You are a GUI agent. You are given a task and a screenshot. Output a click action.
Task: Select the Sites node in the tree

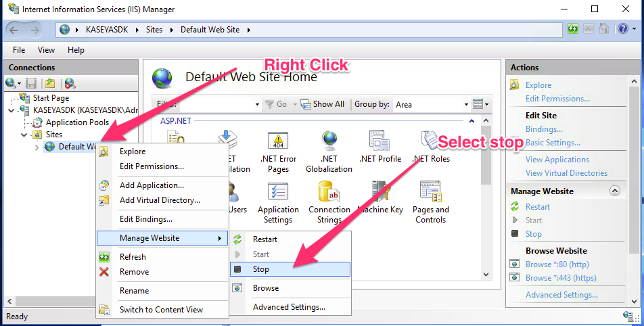[x=54, y=135]
